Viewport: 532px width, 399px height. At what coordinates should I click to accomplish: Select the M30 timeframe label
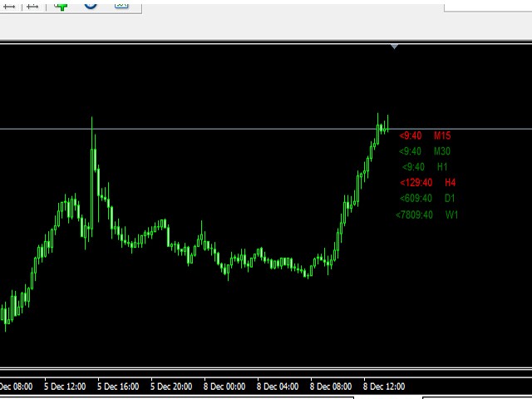tap(441, 151)
